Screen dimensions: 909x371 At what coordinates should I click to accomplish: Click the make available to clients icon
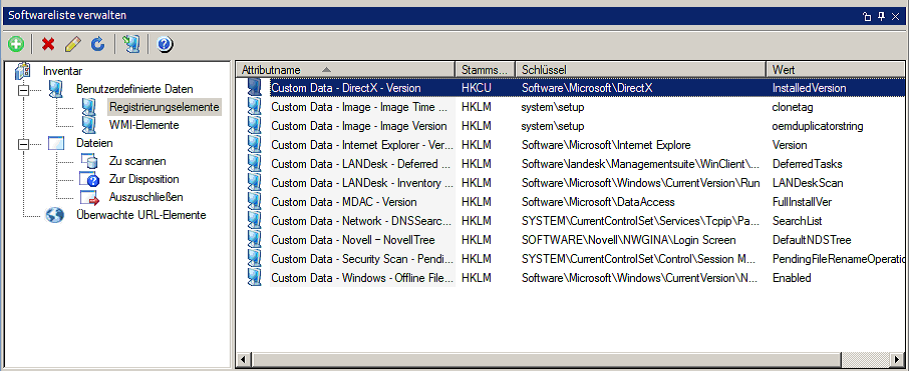pos(132,44)
